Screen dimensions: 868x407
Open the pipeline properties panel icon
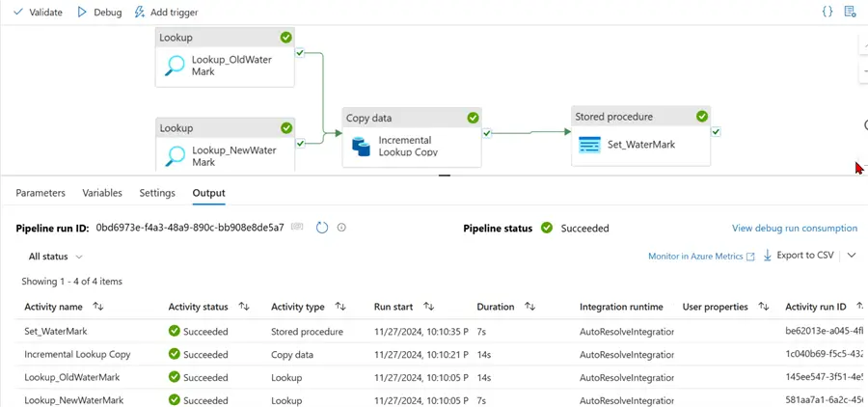(850, 12)
